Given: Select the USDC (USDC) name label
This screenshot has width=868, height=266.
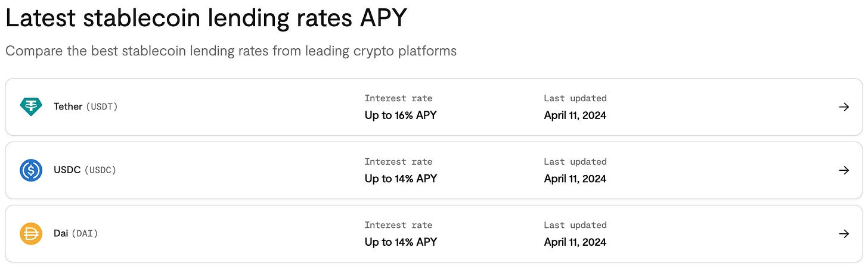Looking at the screenshot, I should [85, 170].
